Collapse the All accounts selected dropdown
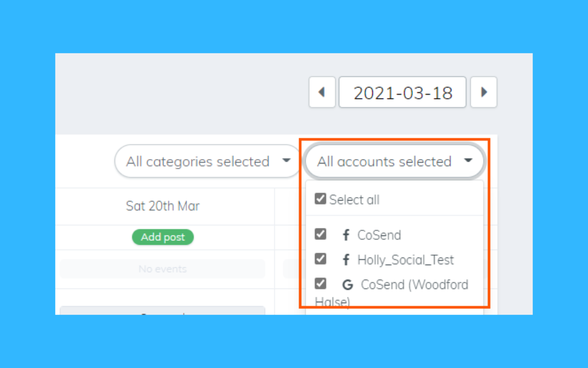The image size is (588, 368). pyautogui.click(x=384, y=161)
